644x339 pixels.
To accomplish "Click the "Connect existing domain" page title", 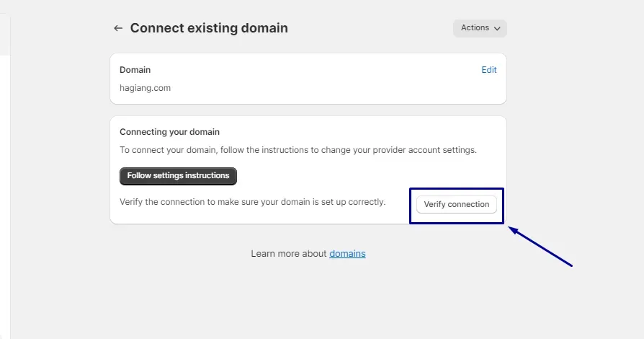I will (x=209, y=28).
